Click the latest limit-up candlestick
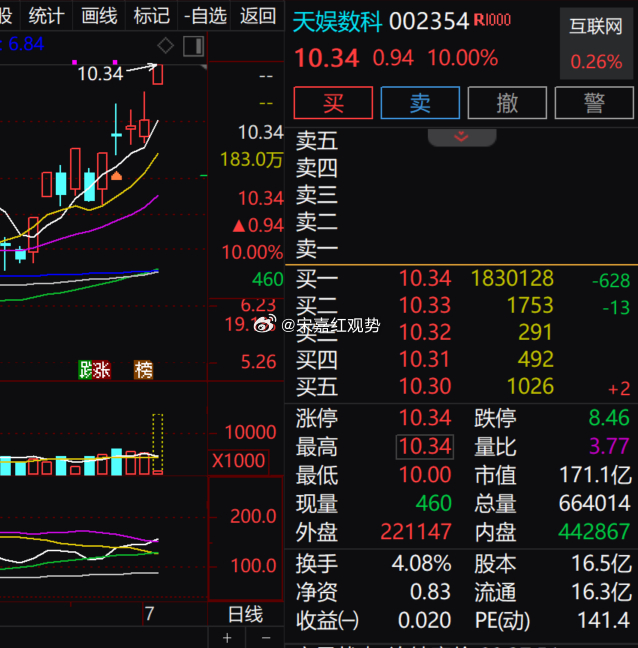The height and width of the screenshot is (648, 638). [157, 74]
